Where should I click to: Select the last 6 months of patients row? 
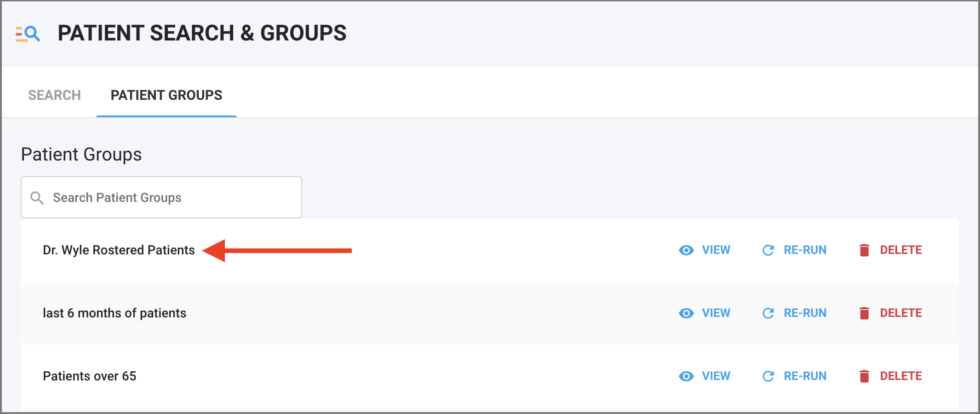(490, 313)
